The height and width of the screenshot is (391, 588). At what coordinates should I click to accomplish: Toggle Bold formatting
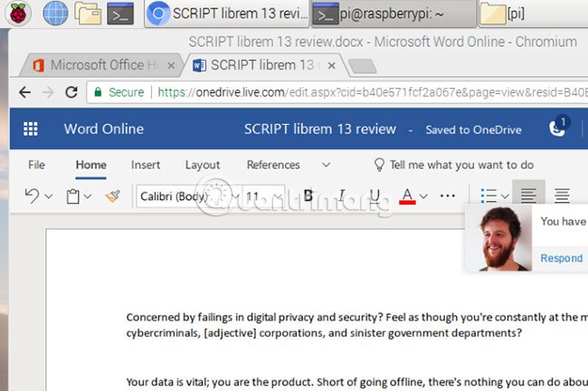(308, 195)
